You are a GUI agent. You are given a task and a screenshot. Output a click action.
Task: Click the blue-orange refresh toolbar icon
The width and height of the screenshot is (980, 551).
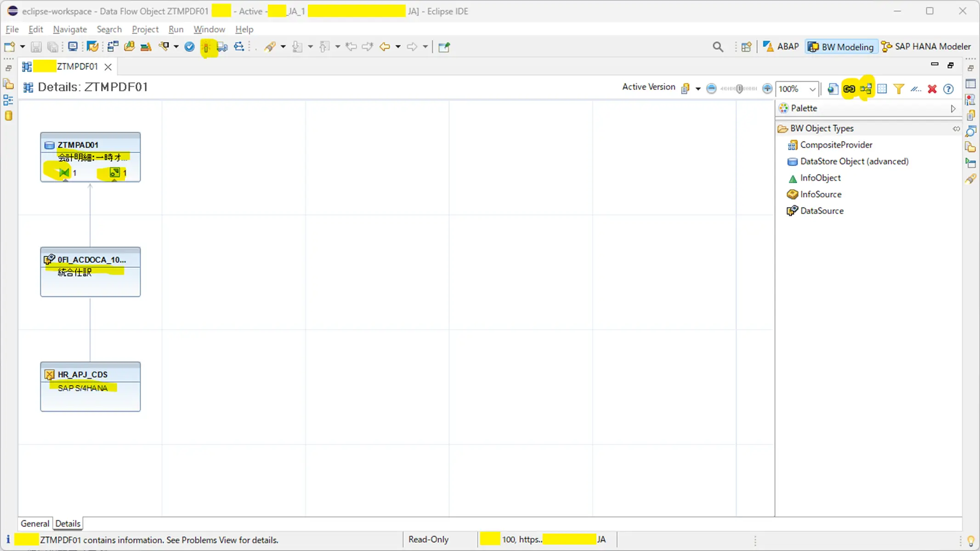92,46
